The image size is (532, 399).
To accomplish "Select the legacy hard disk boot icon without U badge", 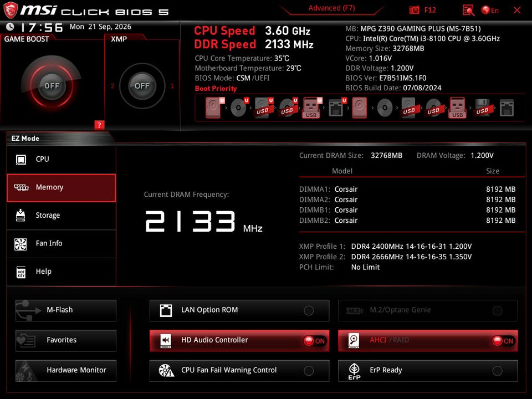I will pos(359,108).
